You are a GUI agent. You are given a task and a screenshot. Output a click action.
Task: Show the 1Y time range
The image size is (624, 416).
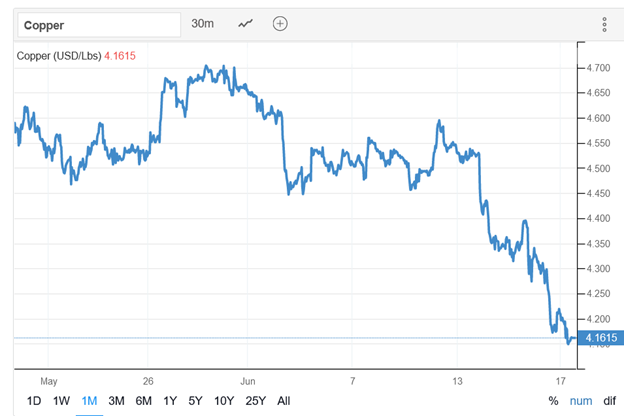170,401
